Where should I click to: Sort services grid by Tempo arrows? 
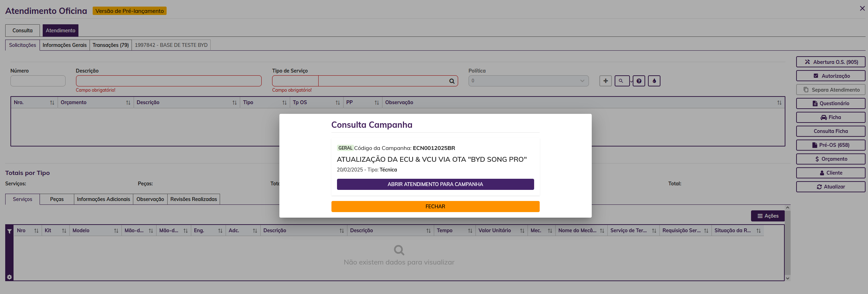[x=470, y=231]
